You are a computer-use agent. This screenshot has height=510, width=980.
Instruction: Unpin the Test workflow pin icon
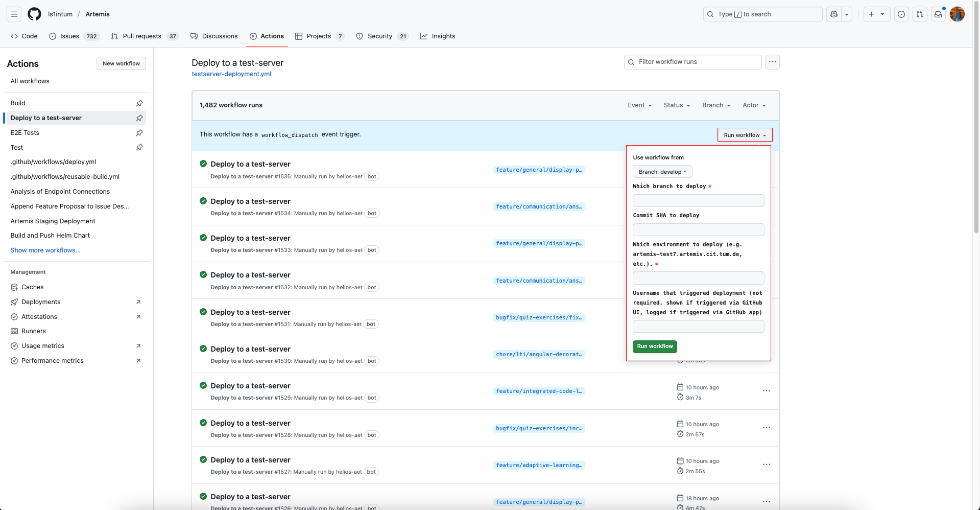139,147
